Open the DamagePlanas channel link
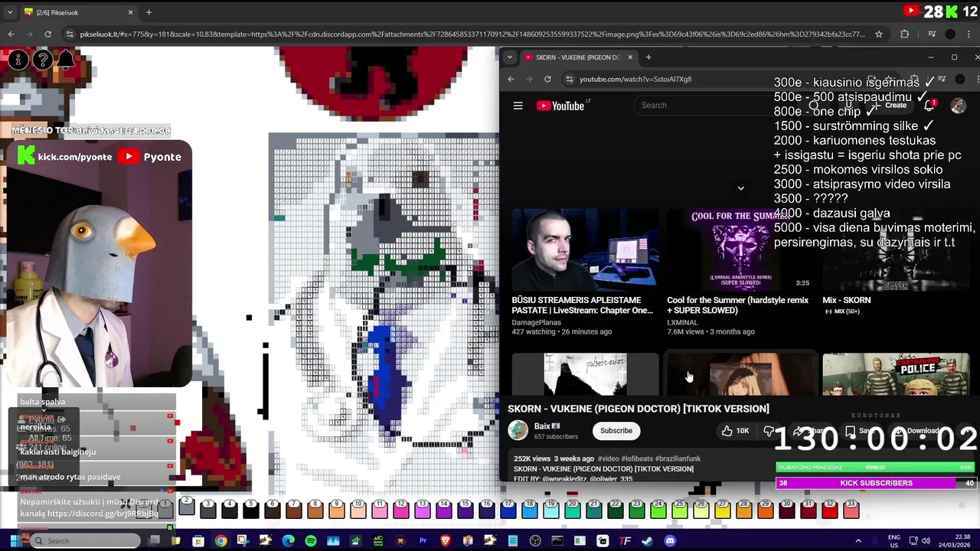 (536, 322)
